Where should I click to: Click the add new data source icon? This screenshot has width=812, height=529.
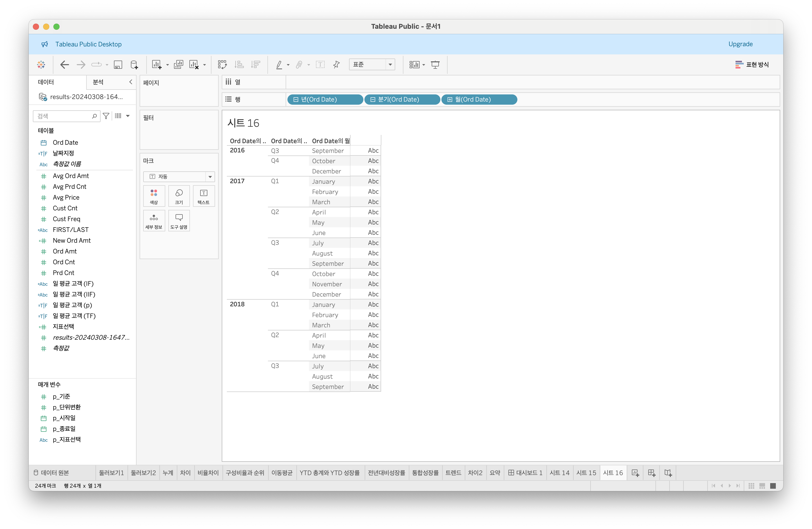pyautogui.click(x=134, y=64)
